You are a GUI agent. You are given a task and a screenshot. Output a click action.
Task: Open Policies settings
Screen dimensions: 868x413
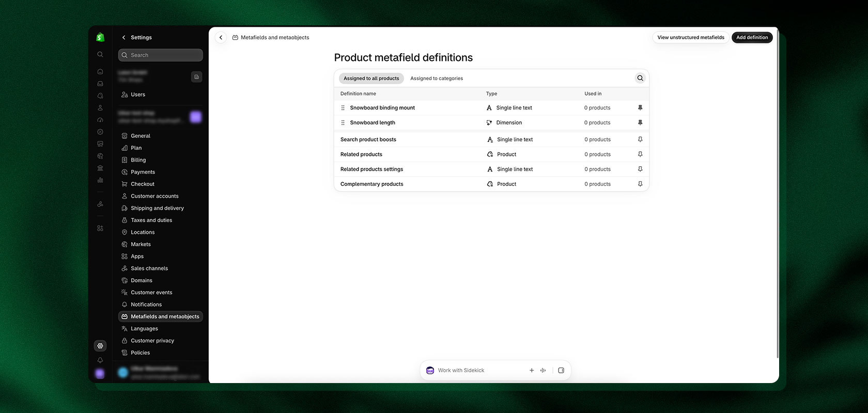pyautogui.click(x=160, y=353)
